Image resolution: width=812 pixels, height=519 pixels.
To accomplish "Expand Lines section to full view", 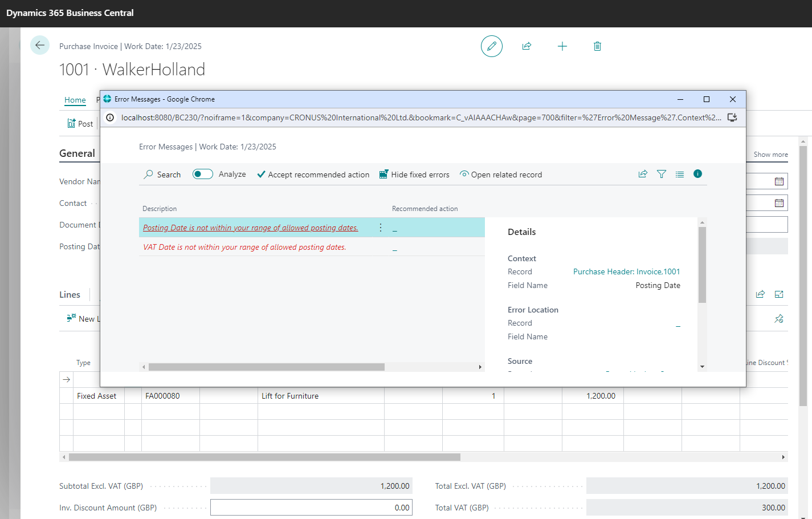I will [x=779, y=294].
